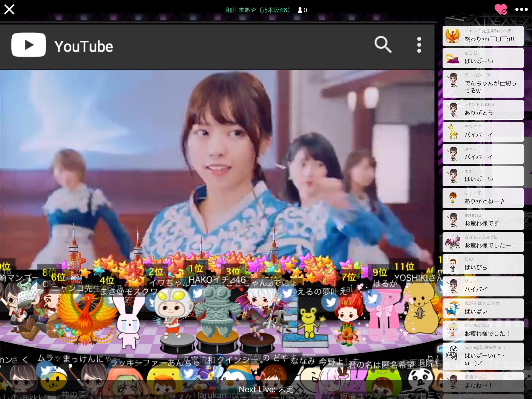532x399 pixels.
Task: Click the YouTube play logo
Action: 29,45
